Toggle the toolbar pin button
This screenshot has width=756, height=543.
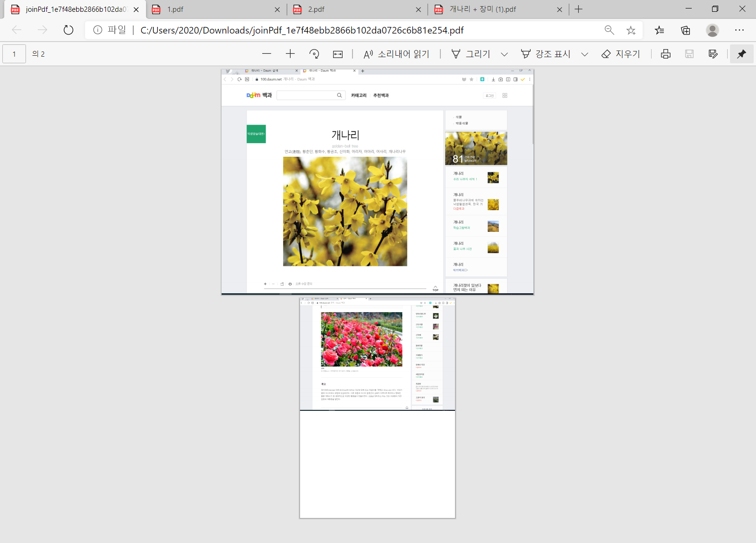pos(742,54)
